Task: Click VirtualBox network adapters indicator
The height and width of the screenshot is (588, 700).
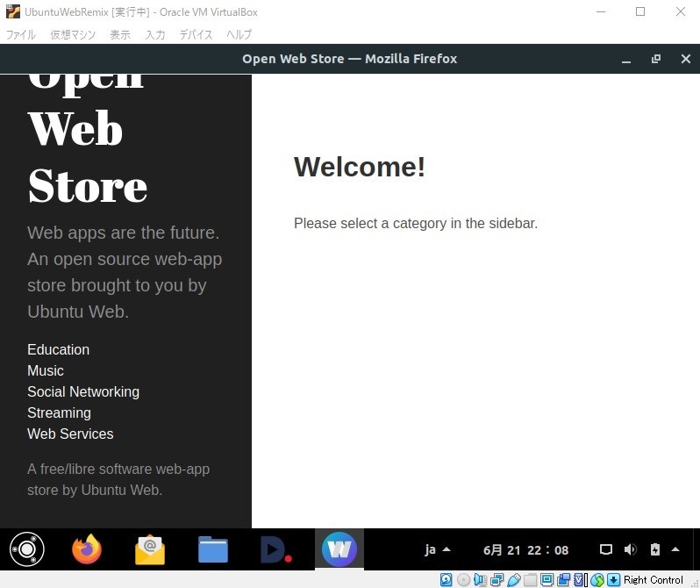Action: (x=496, y=580)
